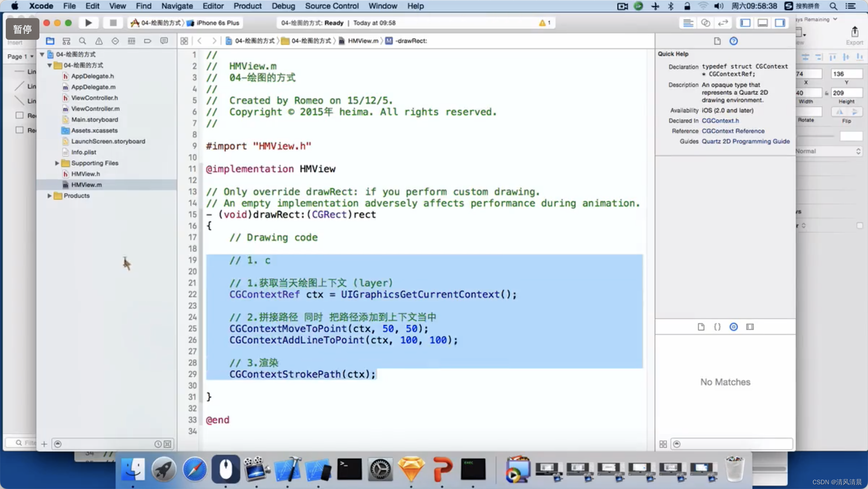Open the Debug navigator icon
This screenshot has height=489, width=868.
131,41
